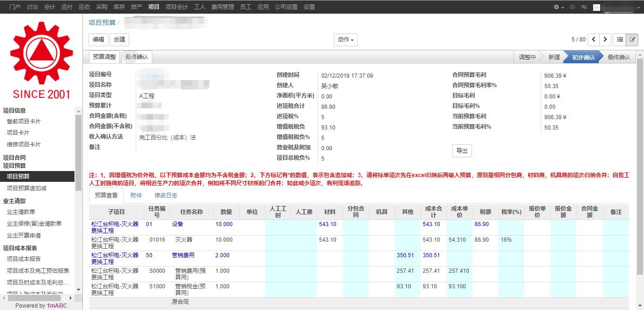Click sidebar horizontal scrollbar right arrow

71,298
